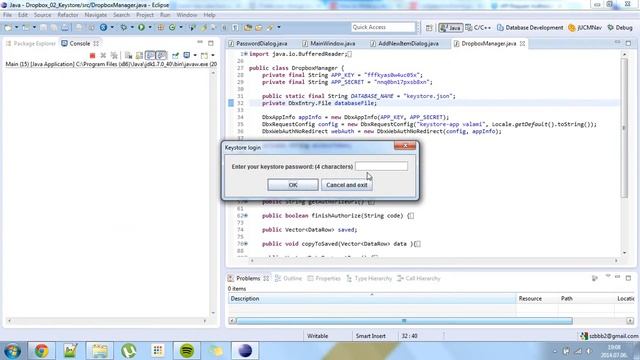Minimize the Console view panel
640x360 pixels.
click(x=200, y=42)
